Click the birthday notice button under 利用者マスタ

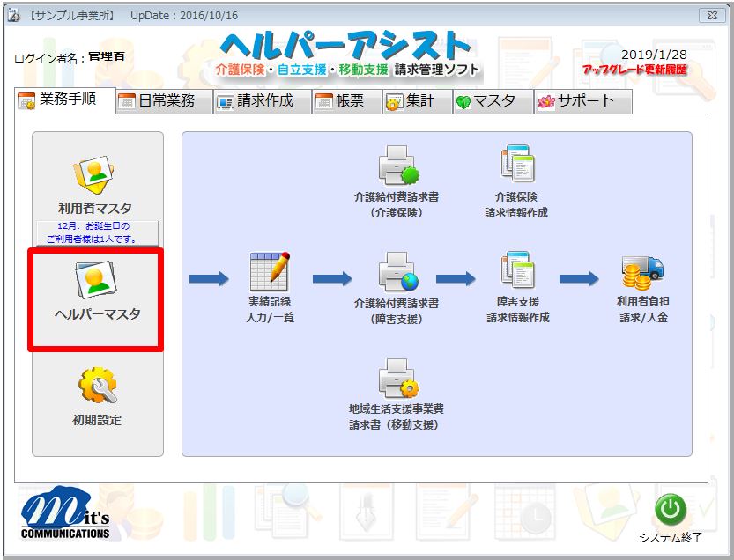coord(98,233)
